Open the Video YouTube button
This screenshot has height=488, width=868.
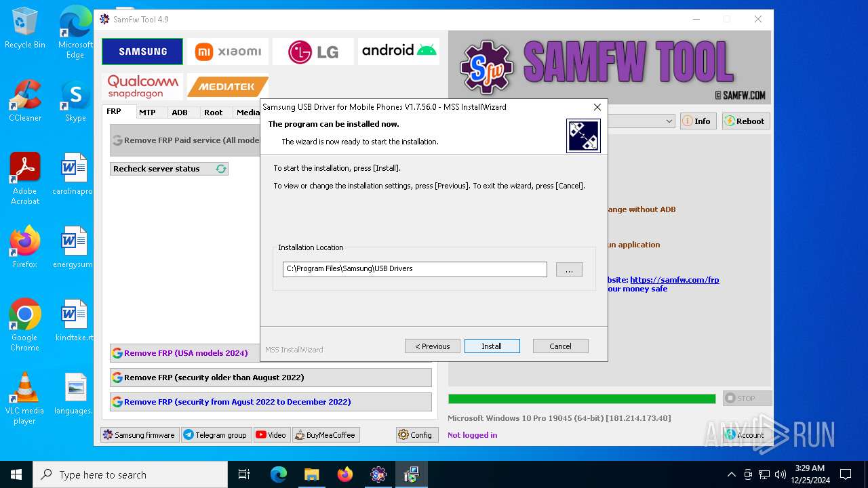point(271,435)
